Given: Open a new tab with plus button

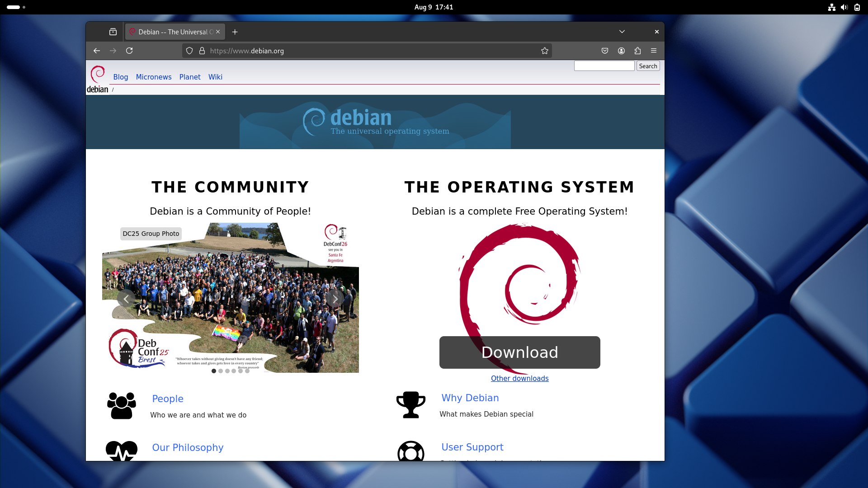Looking at the screenshot, I should pyautogui.click(x=235, y=32).
